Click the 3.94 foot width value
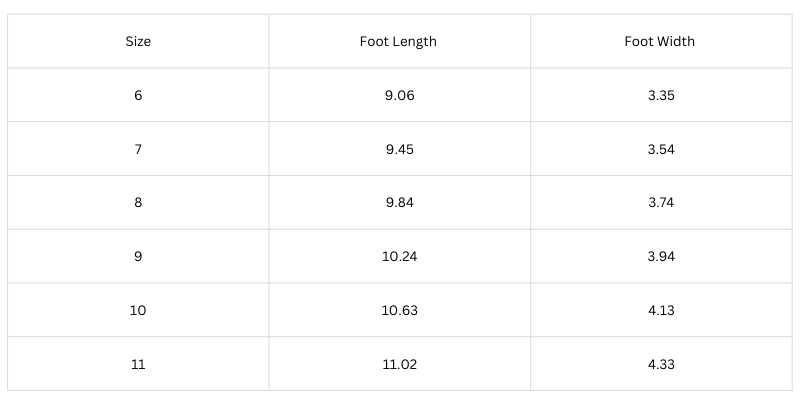 click(660, 257)
